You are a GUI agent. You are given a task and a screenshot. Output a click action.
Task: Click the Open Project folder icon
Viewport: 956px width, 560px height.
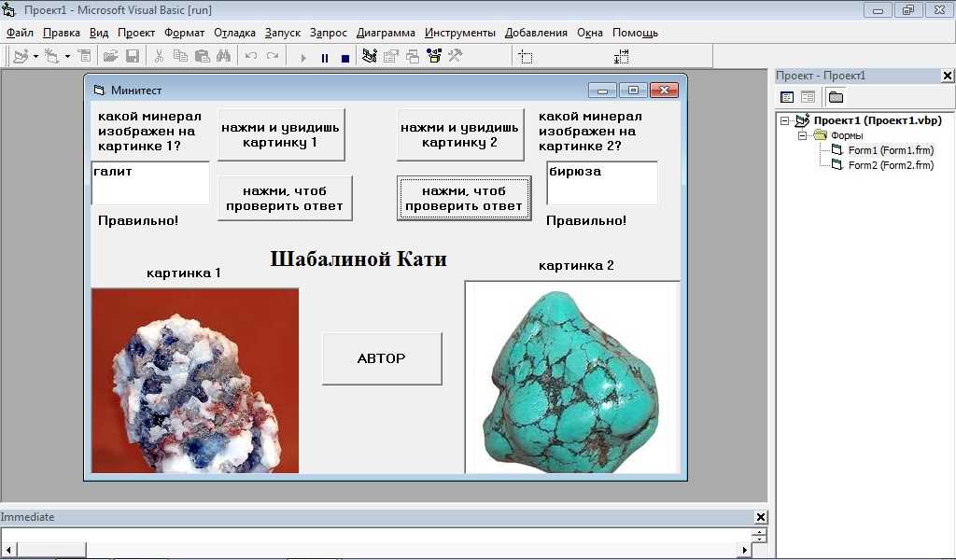pos(110,57)
